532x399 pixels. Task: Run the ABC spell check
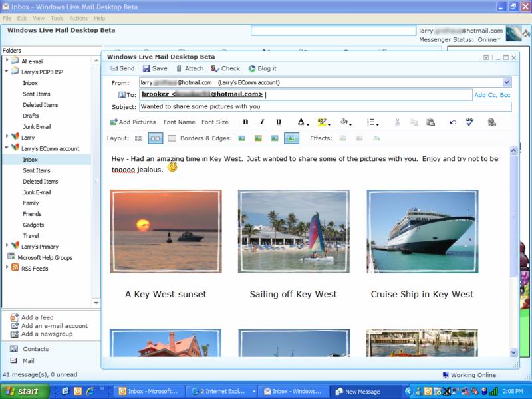pos(469,122)
